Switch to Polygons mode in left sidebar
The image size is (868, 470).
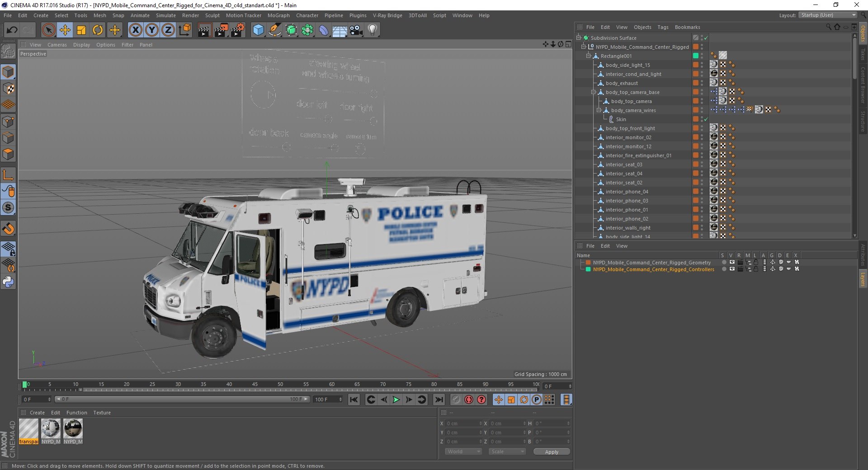tap(8, 154)
